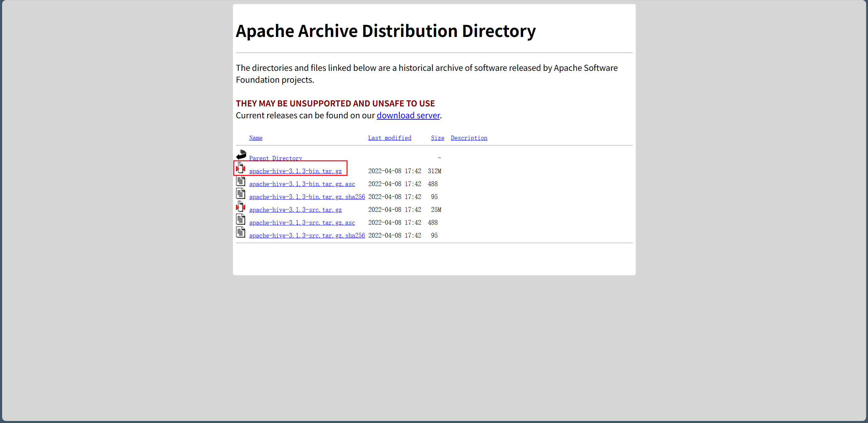The height and width of the screenshot is (423, 868).
Task: Open the download server link
Action: coord(408,116)
